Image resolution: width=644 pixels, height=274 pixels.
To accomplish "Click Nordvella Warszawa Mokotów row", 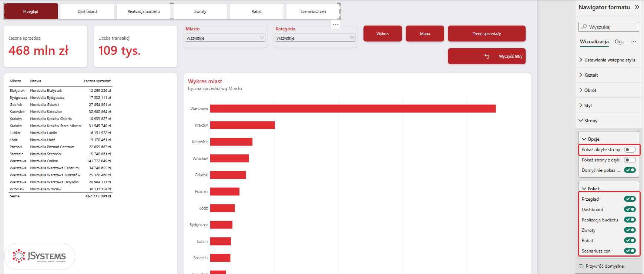I will coord(60,175).
